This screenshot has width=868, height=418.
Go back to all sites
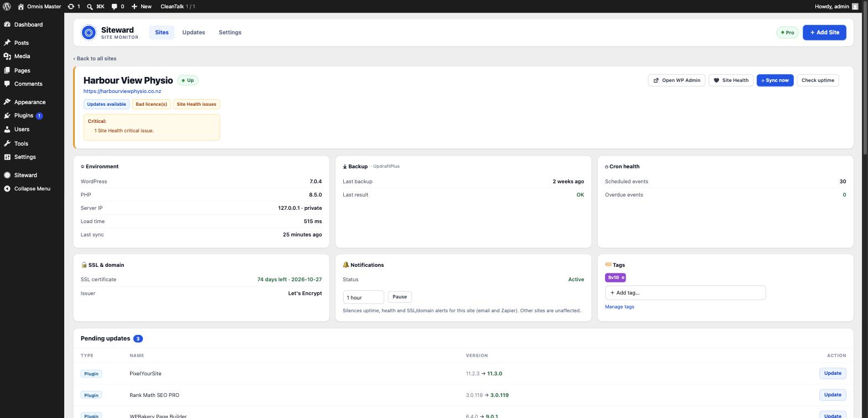tap(95, 59)
